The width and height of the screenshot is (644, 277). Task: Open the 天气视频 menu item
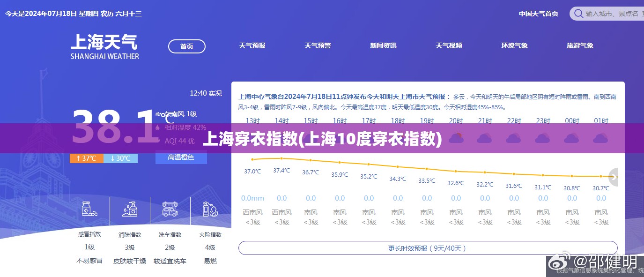(449, 45)
